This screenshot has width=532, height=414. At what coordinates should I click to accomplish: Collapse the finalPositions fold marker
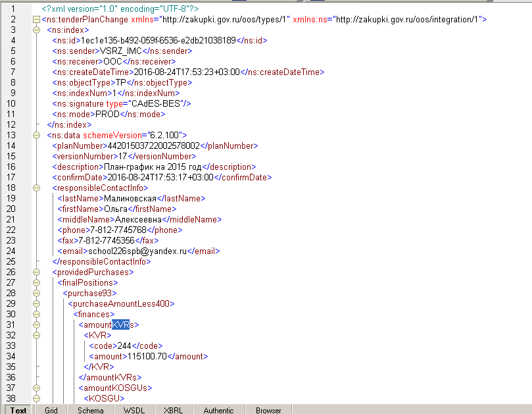pyautogui.click(x=36, y=283)
